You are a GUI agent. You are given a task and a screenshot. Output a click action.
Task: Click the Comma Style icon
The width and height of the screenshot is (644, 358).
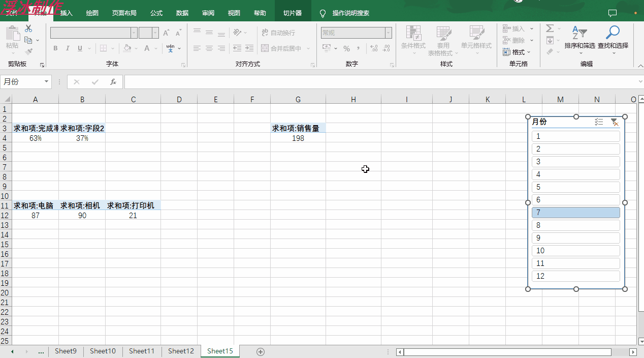(359, 48)
